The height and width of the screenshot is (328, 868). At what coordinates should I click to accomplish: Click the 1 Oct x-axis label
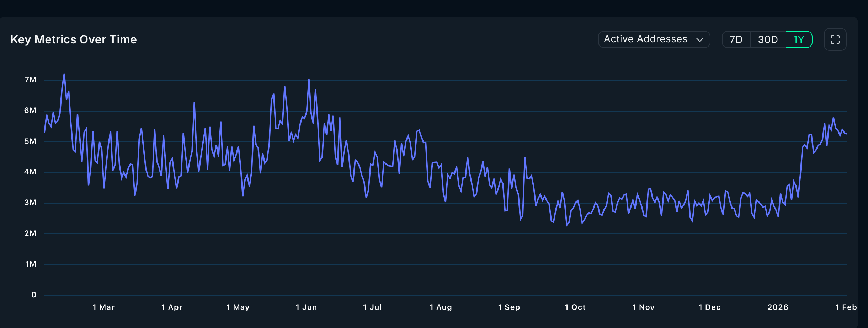(x=575, y=307)
